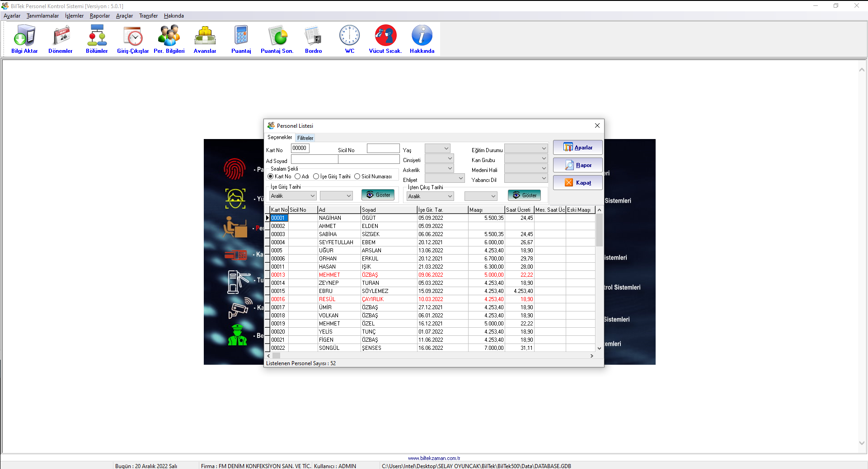Open the Dönemler calendar icon
The image size is (868, 469).
pyautogui.click(x=61, y=39)
